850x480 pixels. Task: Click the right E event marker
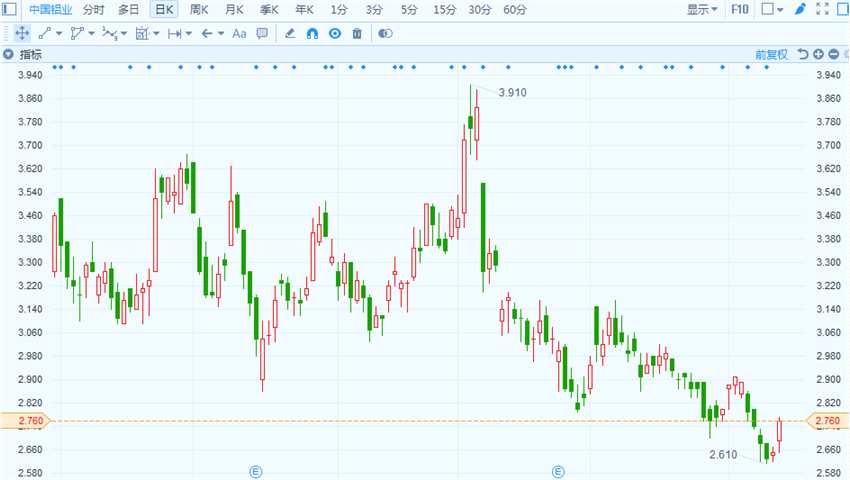coord(558,472)
